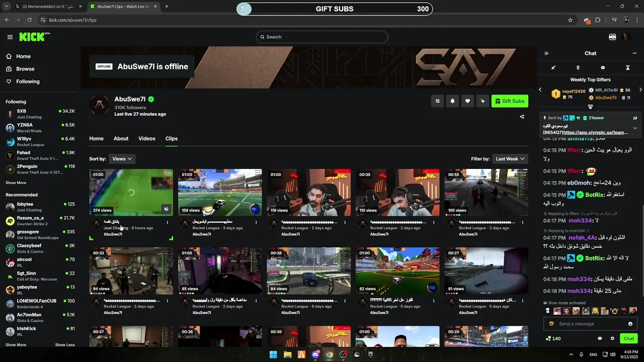Open the clip with 82 views
The width and height of the screenshot is (644, 362).
point(397,271)
